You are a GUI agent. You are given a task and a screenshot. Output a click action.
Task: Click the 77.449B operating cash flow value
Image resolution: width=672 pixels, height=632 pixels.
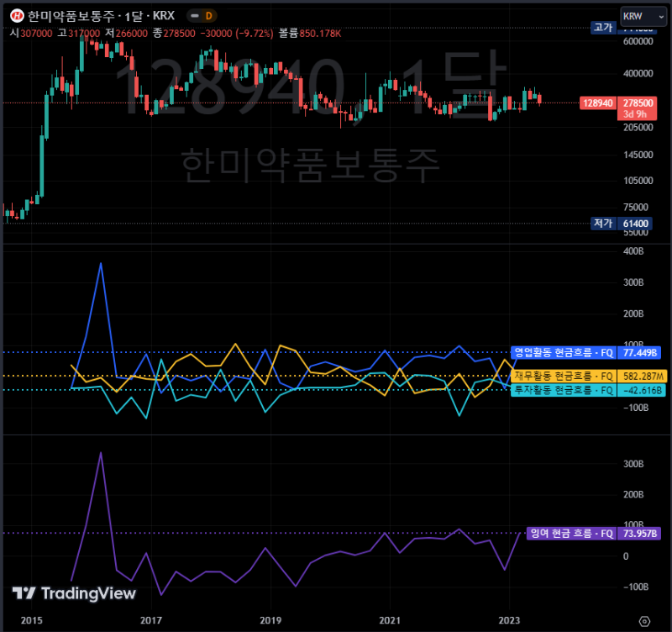640,353
